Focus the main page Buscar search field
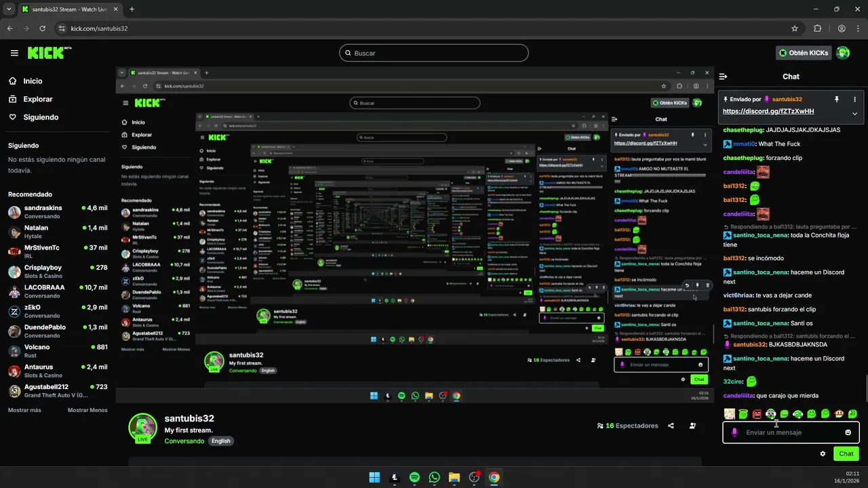 [433, 53]
